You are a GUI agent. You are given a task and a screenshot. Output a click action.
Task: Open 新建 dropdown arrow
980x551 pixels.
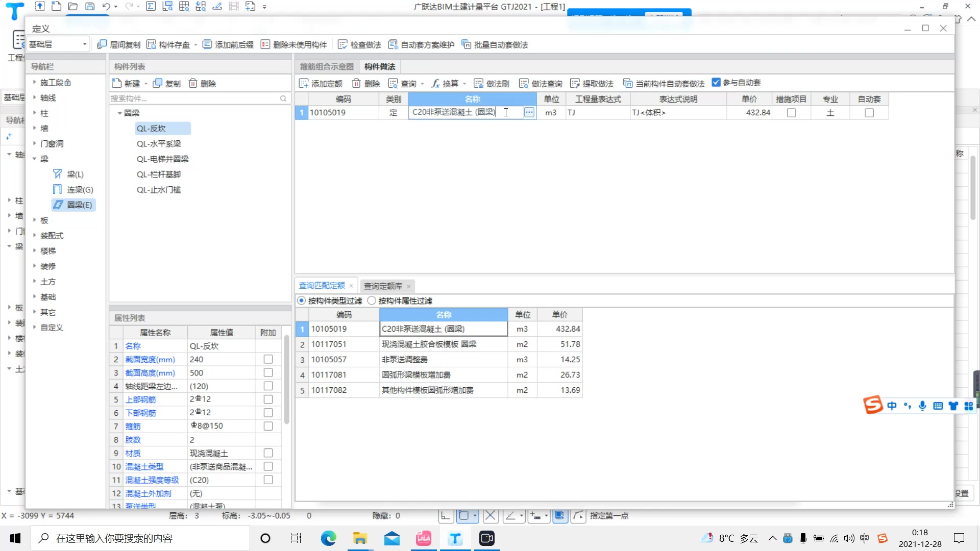146,84
